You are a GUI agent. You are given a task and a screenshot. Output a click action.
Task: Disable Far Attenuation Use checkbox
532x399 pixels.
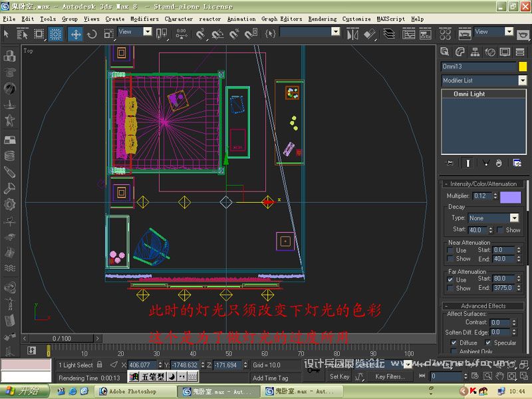(450, 280)
